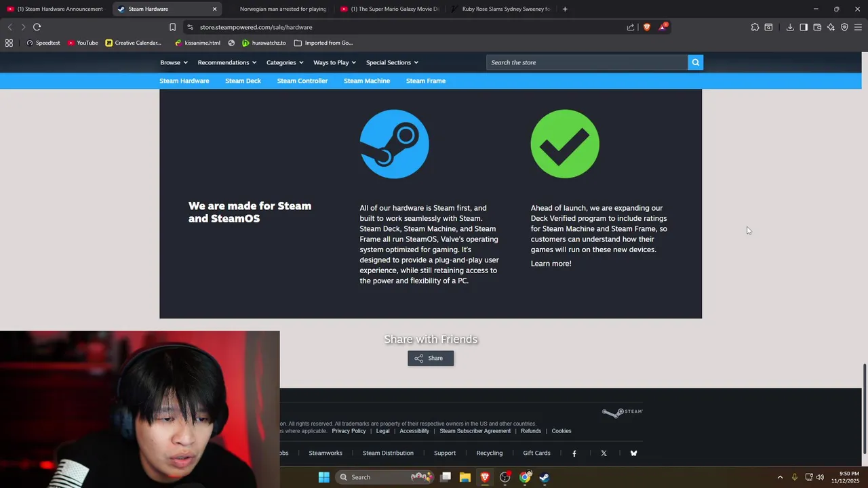Show hidden system tray icons chevron
Image resolution: width=868 pixels, height=488 pixels.
pos(780,477)
